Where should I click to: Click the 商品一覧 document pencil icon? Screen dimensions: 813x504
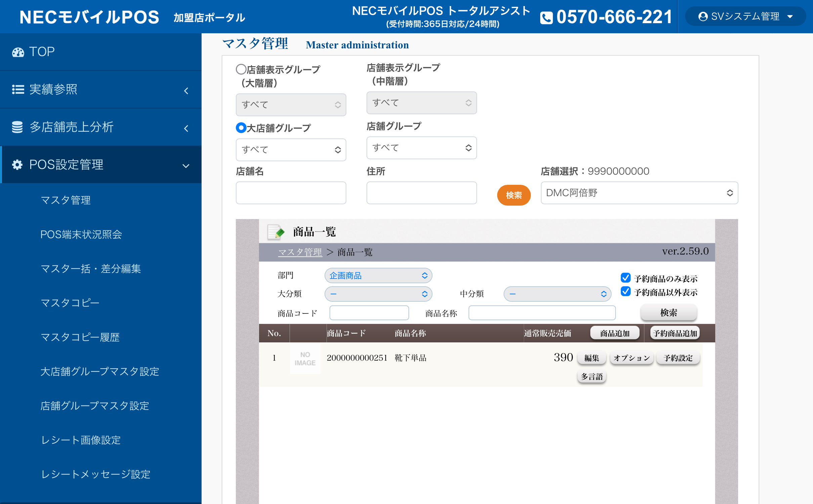(276, 232)
